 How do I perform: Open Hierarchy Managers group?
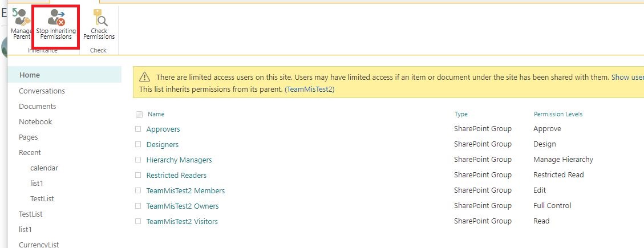(179, 160)
